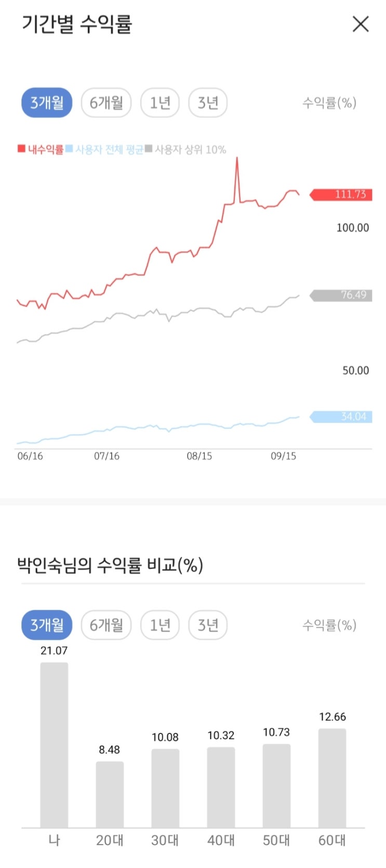The height and width of the screenshot is (868, 386).
Task: Switch top chart to 3년 period
Action: tap(208, 103)
